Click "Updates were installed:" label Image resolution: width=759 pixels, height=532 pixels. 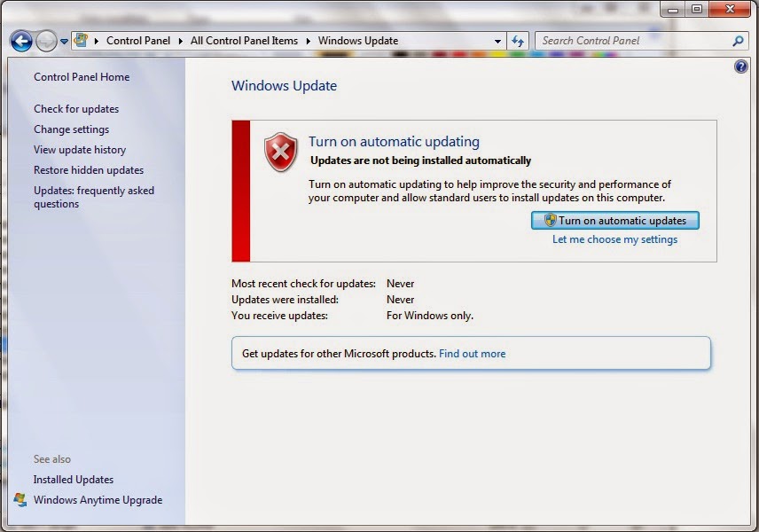coord(285,299)
